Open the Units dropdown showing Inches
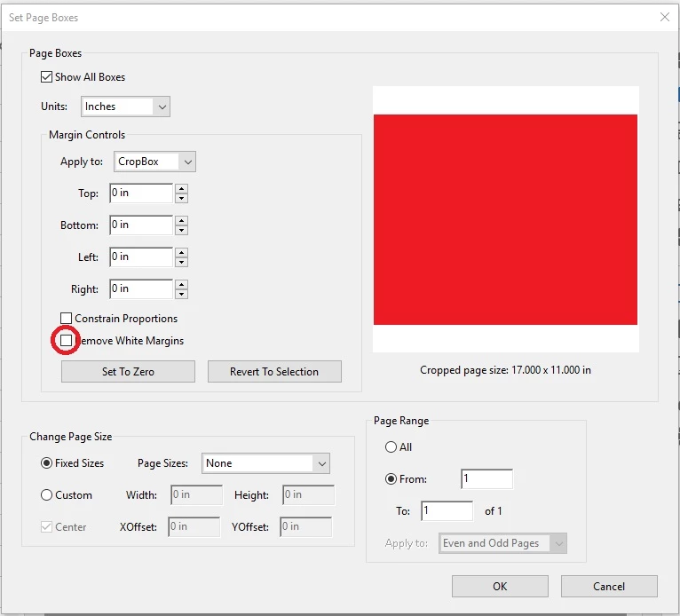The height and width of the screenshot is (616, 680). pyautogui.click(x=125, y=107)
